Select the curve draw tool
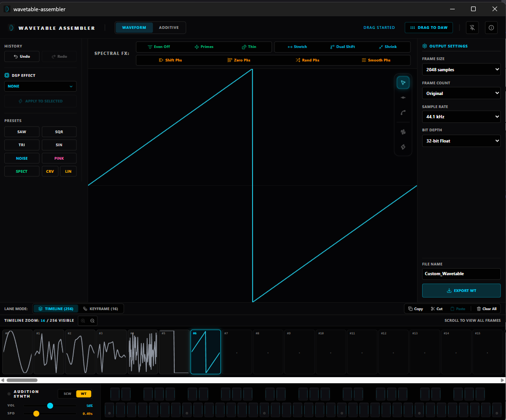 pos(403,113)
